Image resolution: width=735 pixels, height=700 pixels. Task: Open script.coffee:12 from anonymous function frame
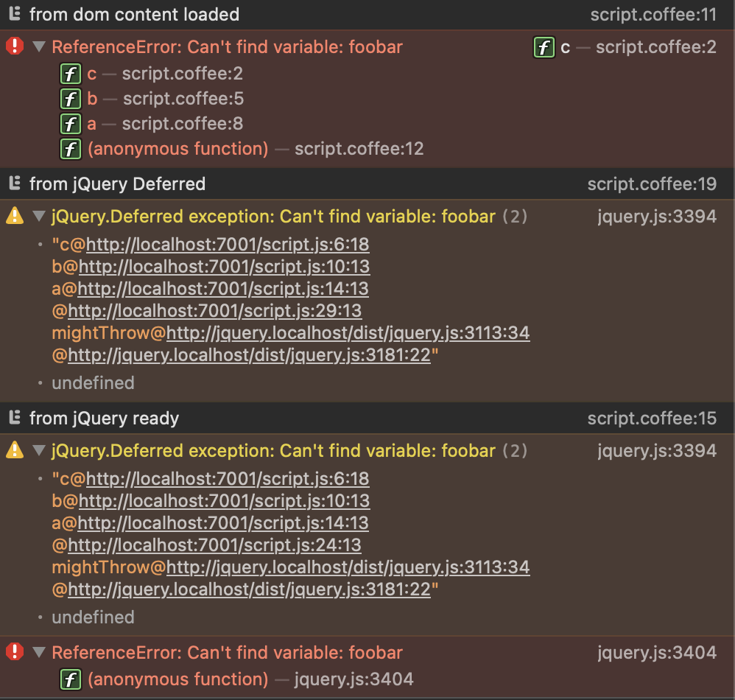359,149
